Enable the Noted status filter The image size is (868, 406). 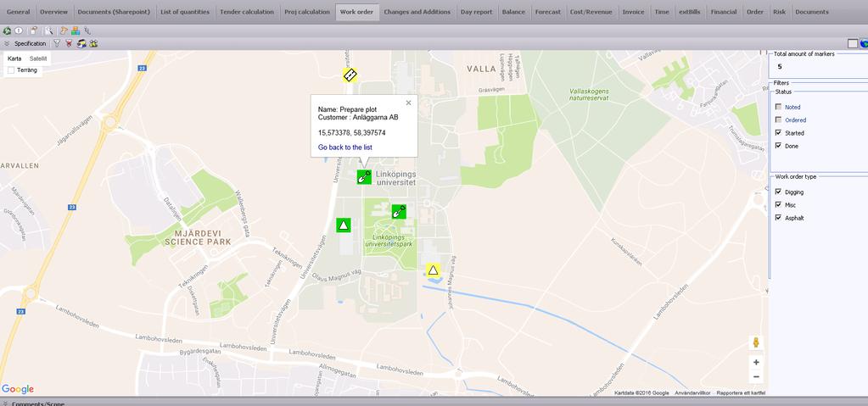(x=778, y=107)
